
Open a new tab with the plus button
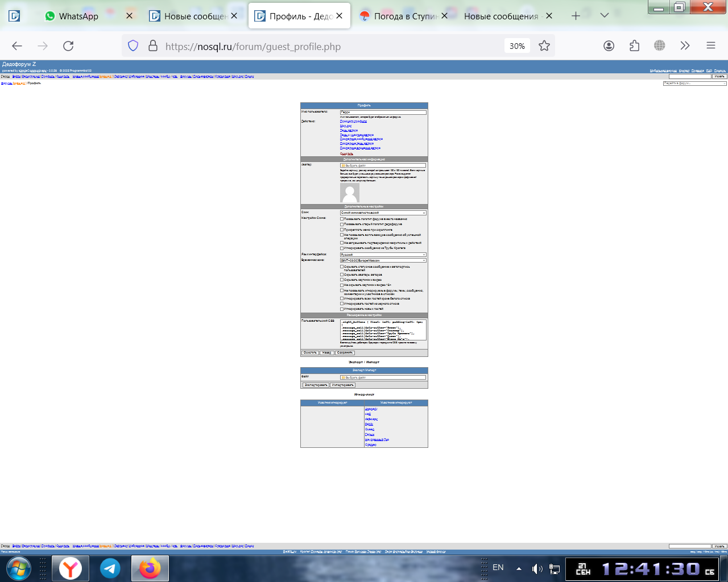click(x=576, y=16)
